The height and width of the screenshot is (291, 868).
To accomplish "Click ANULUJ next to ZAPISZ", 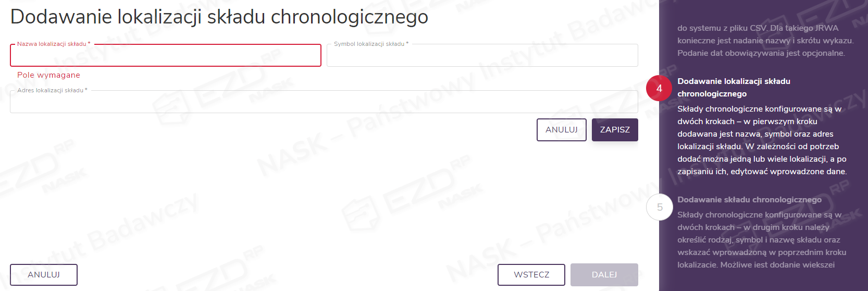I will click(x=561, y=130).
